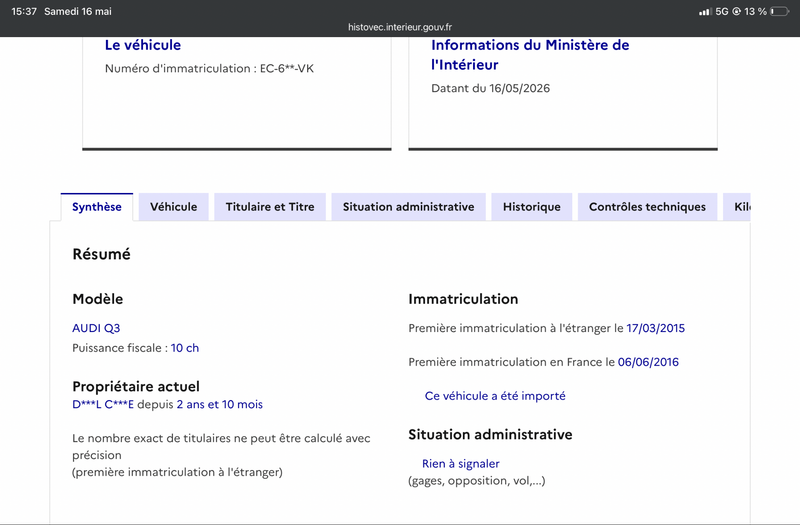
Task: Tap the orientation lock status icon
Action: point(736,11)
